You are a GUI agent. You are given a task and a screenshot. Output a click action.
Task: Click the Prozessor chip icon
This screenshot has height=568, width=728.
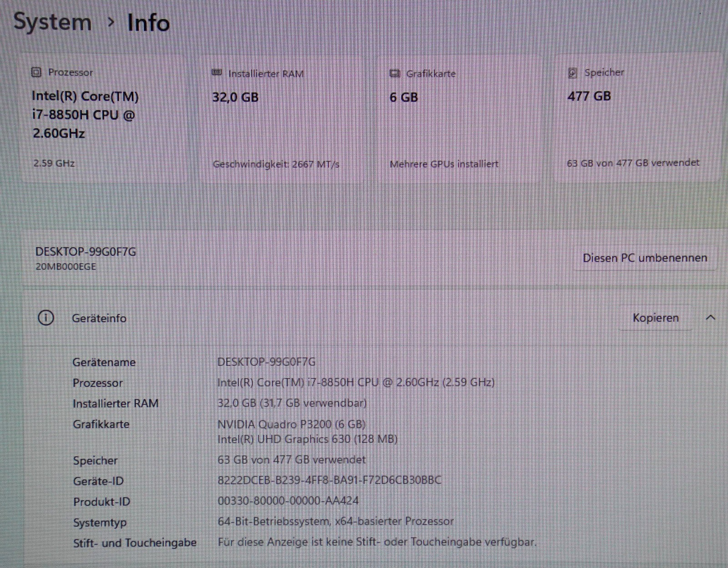point(36,72)
